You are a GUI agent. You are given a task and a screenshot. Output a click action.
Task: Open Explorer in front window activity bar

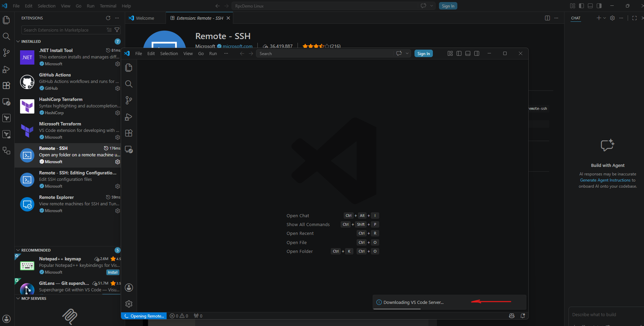(x=129, y=68)
